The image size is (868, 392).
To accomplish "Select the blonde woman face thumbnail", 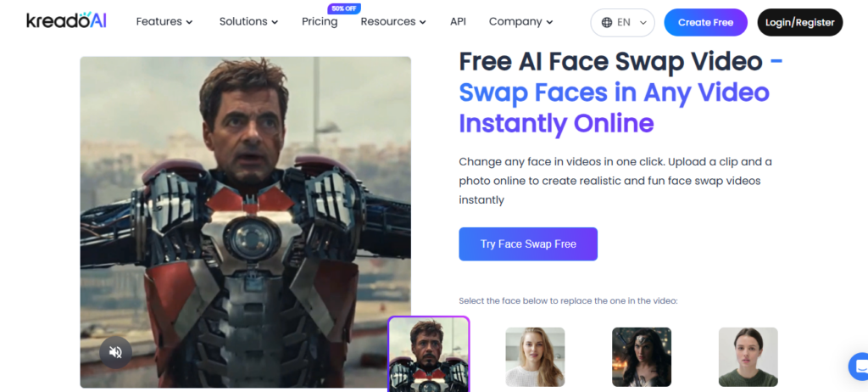I will 535,357.
